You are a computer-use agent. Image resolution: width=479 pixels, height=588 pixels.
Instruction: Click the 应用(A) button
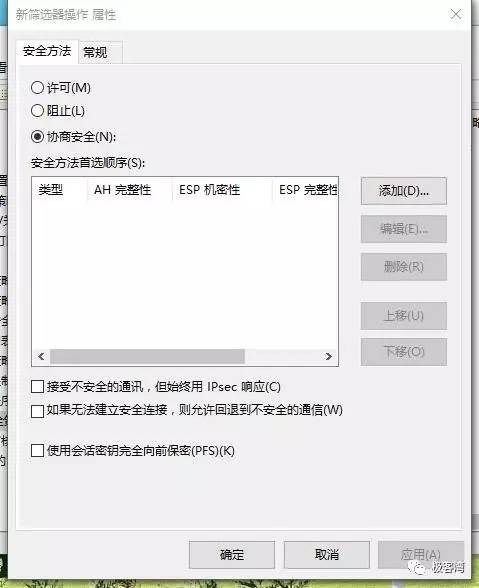(421, 554)
